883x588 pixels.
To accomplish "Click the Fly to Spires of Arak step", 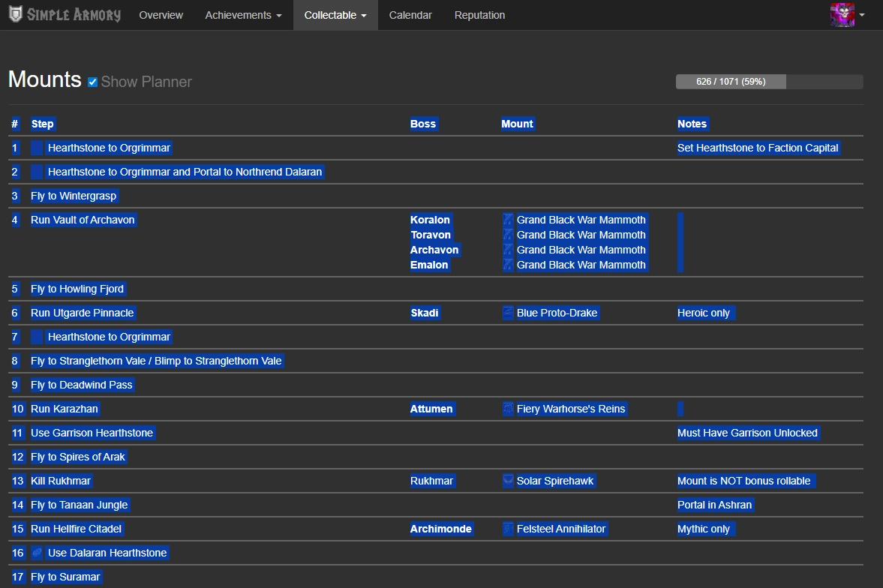I will tap(78, 457).
